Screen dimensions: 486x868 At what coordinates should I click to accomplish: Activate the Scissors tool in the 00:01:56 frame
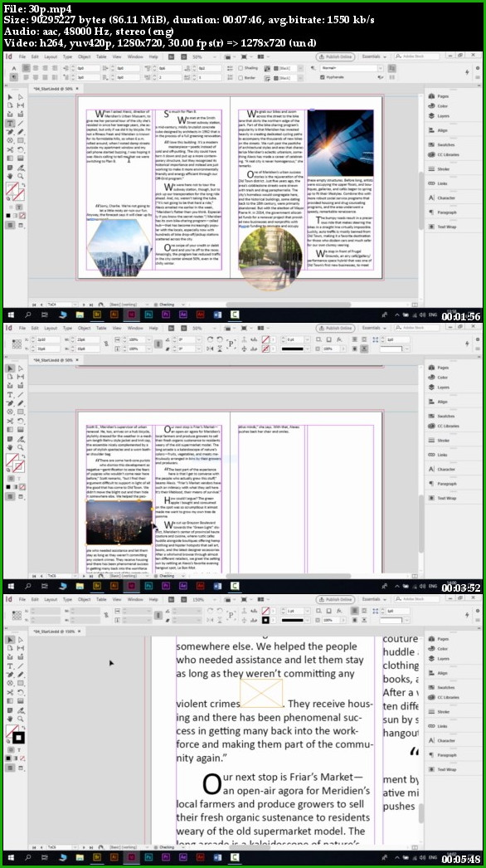(x=10, y=149)
